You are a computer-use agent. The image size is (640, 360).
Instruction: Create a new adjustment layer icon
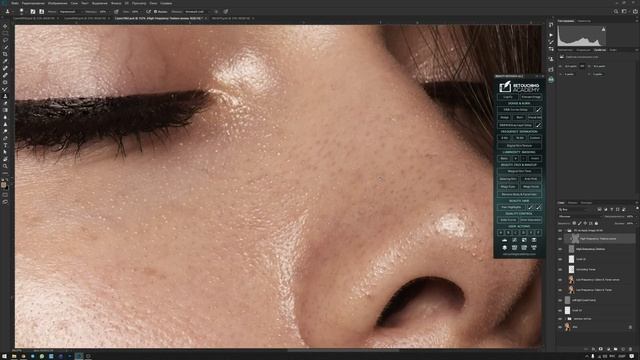608,349
